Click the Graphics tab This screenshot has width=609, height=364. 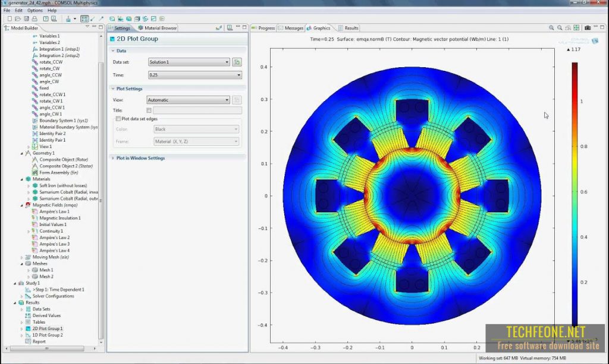coord(319,28)
